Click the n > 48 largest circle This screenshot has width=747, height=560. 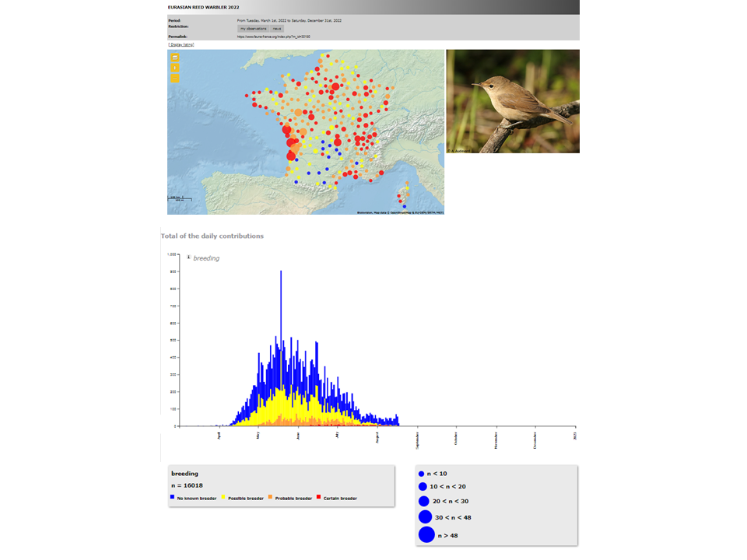click(426, 535)
